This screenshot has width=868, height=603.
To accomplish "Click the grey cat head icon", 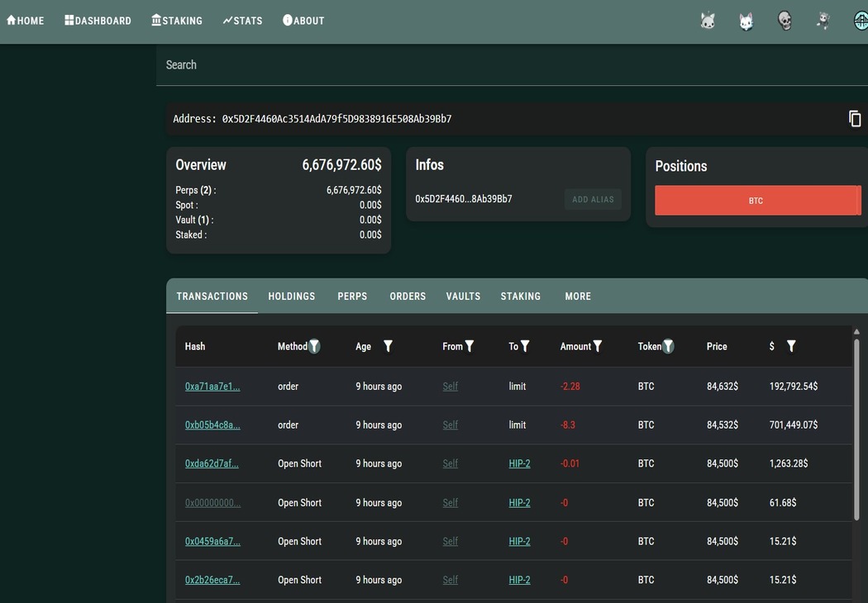I will click(x=708, y=21).
